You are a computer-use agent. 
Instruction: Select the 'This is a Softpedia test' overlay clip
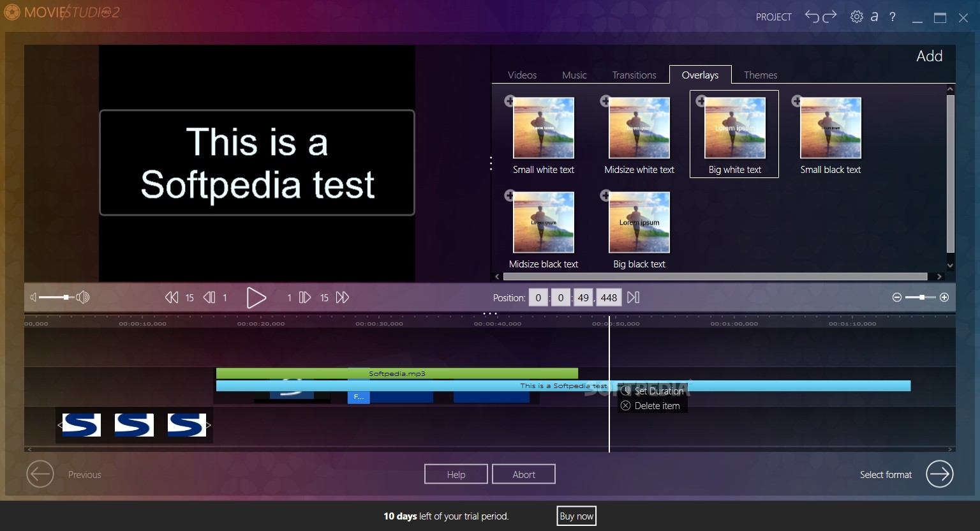click(563, 385)
